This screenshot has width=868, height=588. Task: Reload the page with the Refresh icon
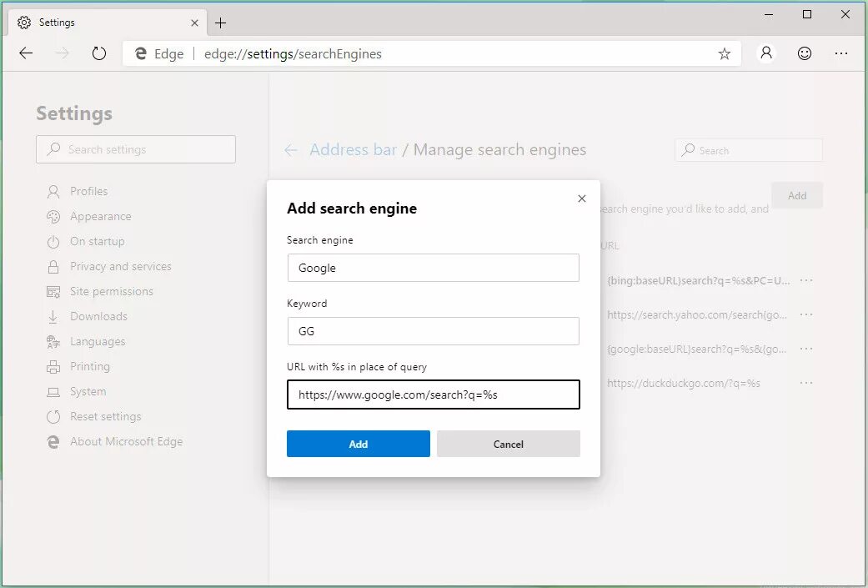[x=98, y=53]
